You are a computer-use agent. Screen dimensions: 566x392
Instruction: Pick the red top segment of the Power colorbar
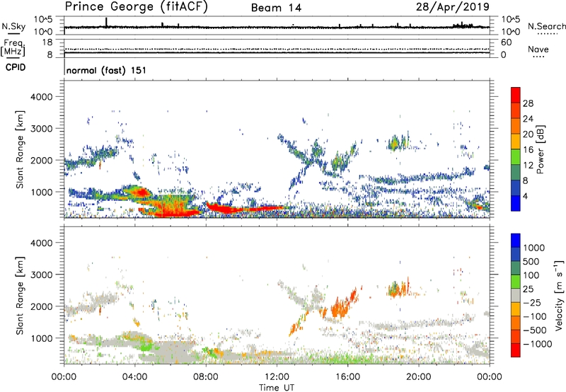516,95
